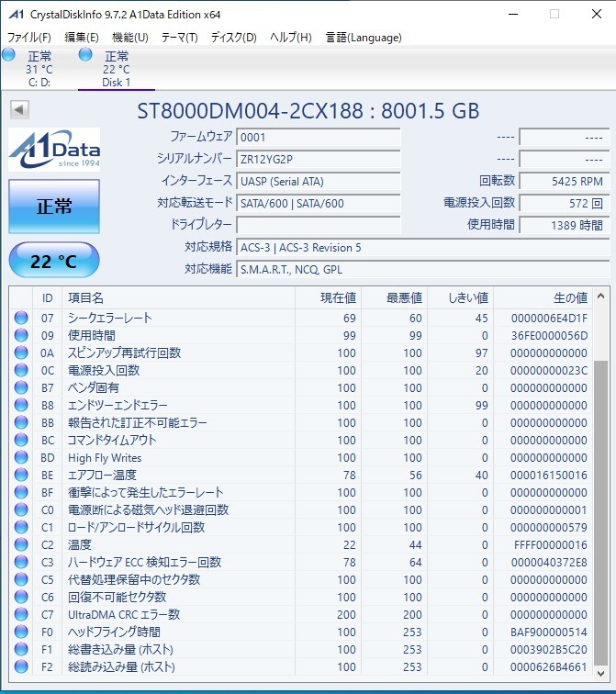The height and width of the screenshot is (694, 616).
Task: Open the ヘルプ(H) menu
Action: tap(291, 37)
